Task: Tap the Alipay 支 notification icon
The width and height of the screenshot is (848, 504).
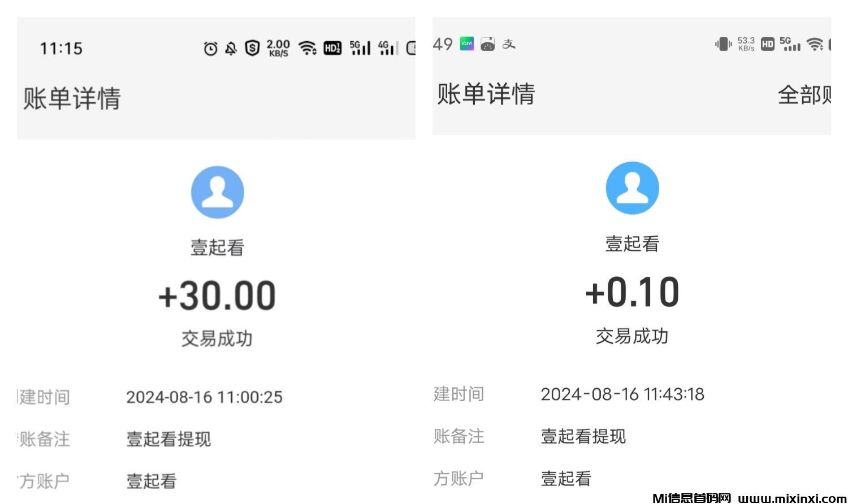Action: (509, 44)
